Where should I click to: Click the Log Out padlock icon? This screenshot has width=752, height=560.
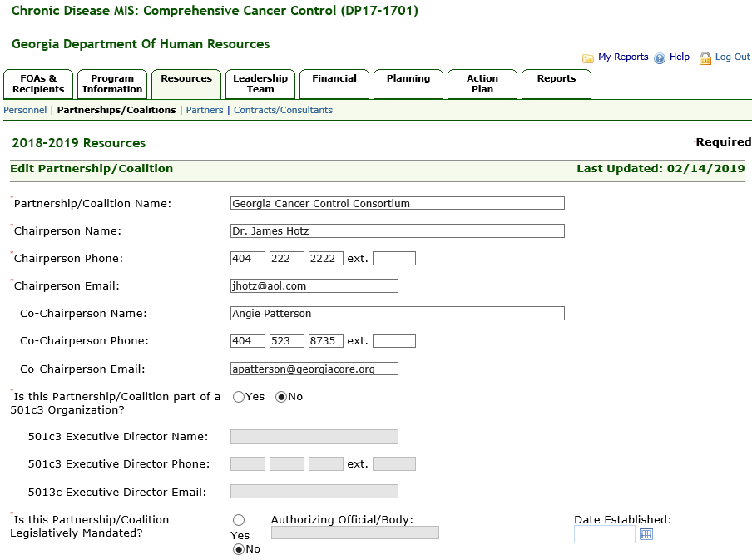(705, 58)
